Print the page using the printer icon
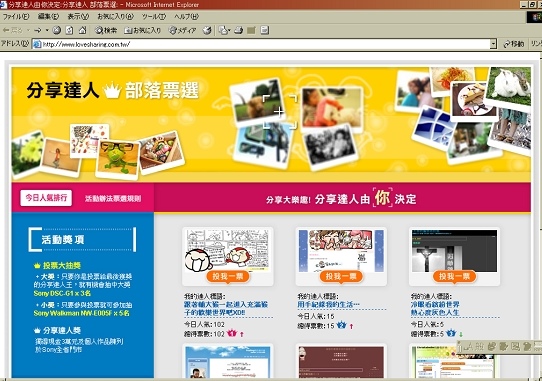This screenshot has width=542, height=381. click(239, 30)
